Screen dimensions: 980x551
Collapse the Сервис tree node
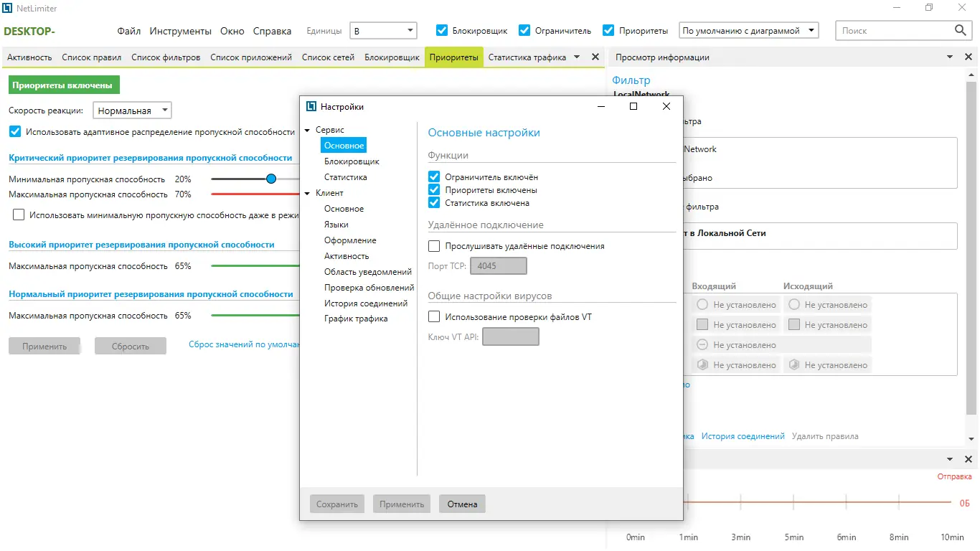pos(308,130)
